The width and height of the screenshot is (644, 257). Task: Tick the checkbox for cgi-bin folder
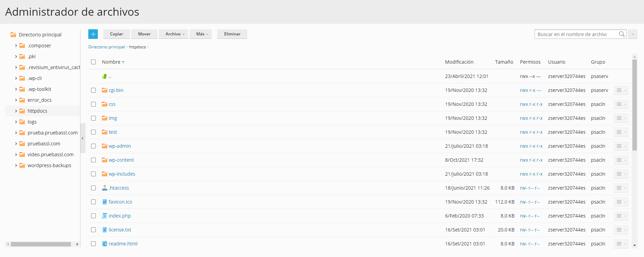pos(93,90)
